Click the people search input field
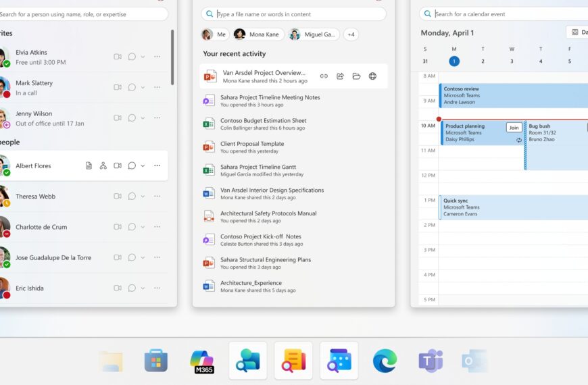588x385 pixels. [x=83, y=14]
